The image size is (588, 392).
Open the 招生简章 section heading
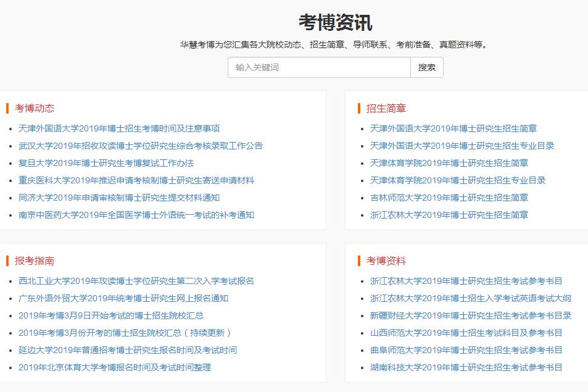[x=386, y=109]
